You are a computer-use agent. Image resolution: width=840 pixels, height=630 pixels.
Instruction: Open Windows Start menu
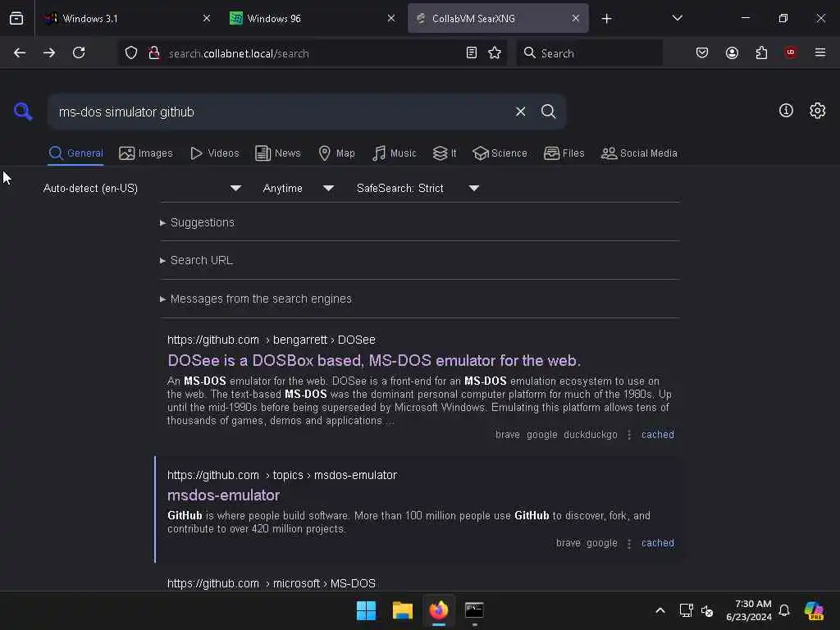point(367,610)
